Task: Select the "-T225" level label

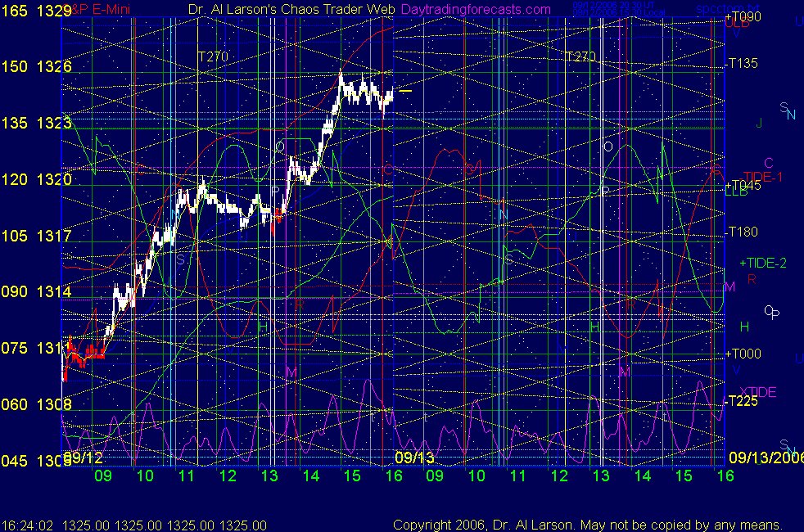Action: (x=742, y=401)
